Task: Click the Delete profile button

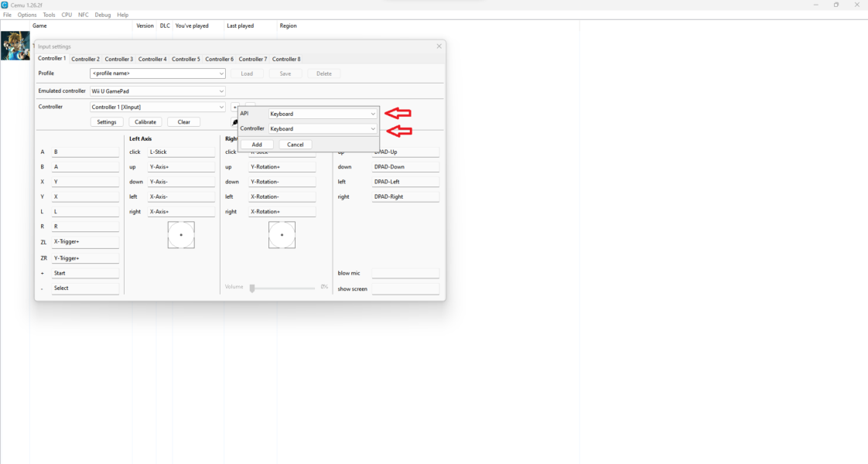Action: coord(324,73)
